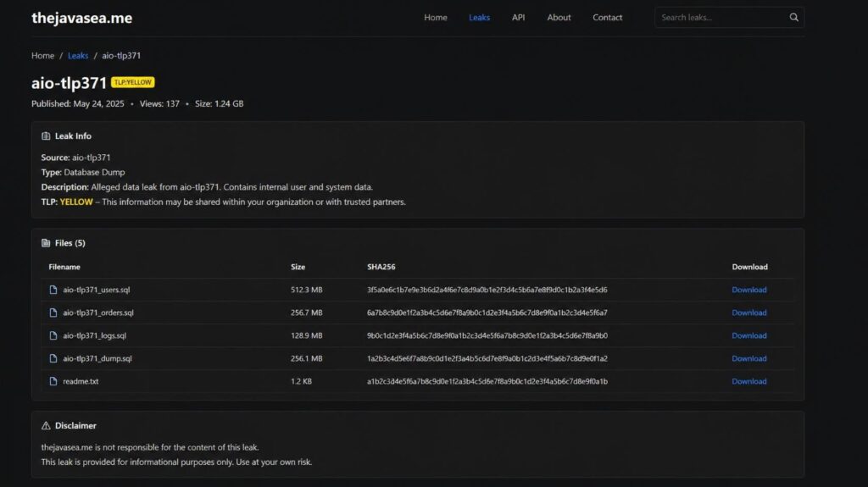Viewport: 868px width, 487px height.
Task: Click the 1.2 KB size cell
Action: (x=301, y=381)
